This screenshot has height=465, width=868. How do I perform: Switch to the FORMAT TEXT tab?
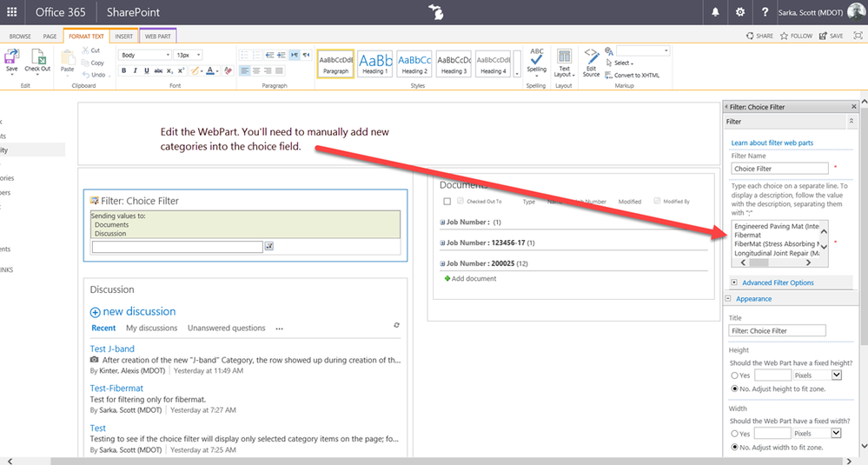[x=86, y=37]
